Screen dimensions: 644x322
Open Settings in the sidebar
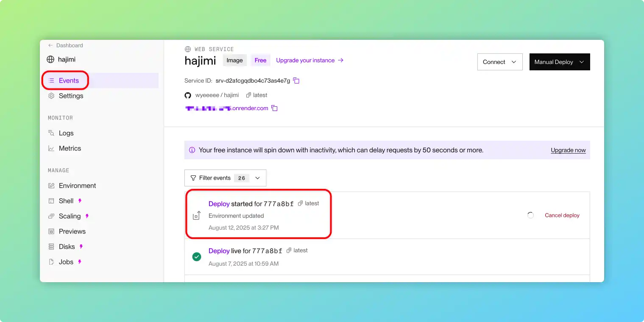click(x=71, y=96)
